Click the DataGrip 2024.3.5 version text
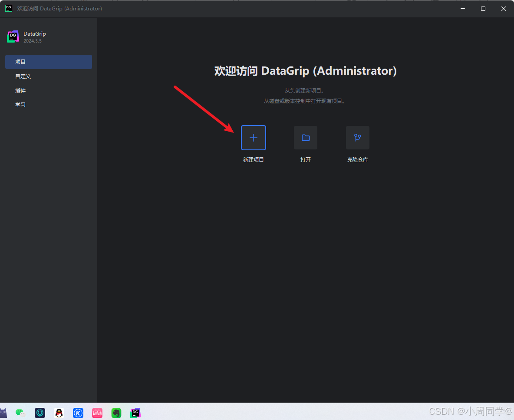 [33, 41]
